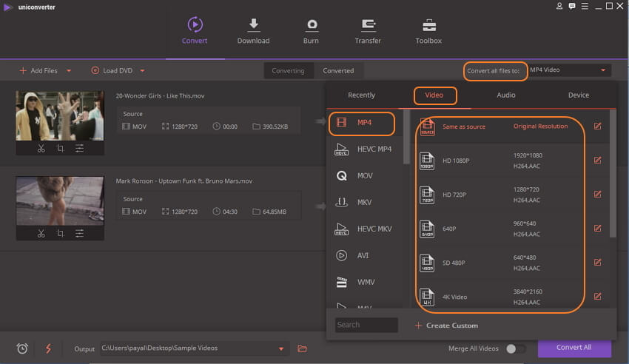Open the hamburger menu icon
The width and height of the screenshot is (629, 364).
pyautogui.click(x=585, y=6)
